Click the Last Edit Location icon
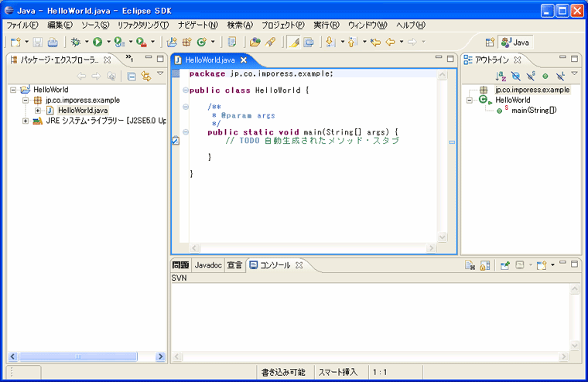 click(x=375, y=42)
